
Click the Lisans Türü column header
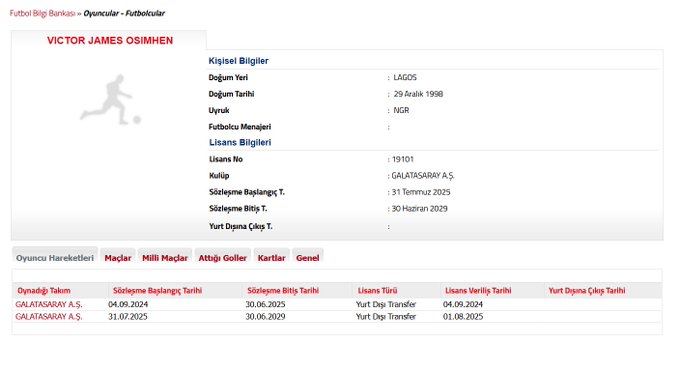coord(377,291)
